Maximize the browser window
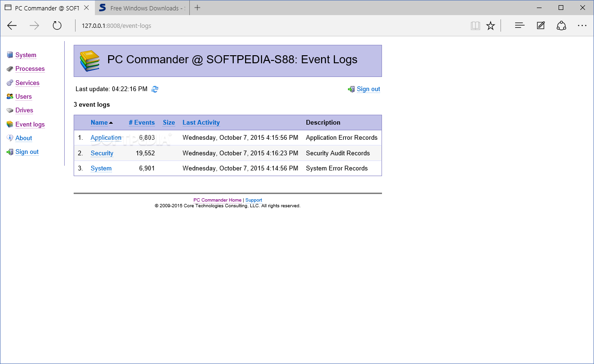594x364 pixels. [561, 8]
